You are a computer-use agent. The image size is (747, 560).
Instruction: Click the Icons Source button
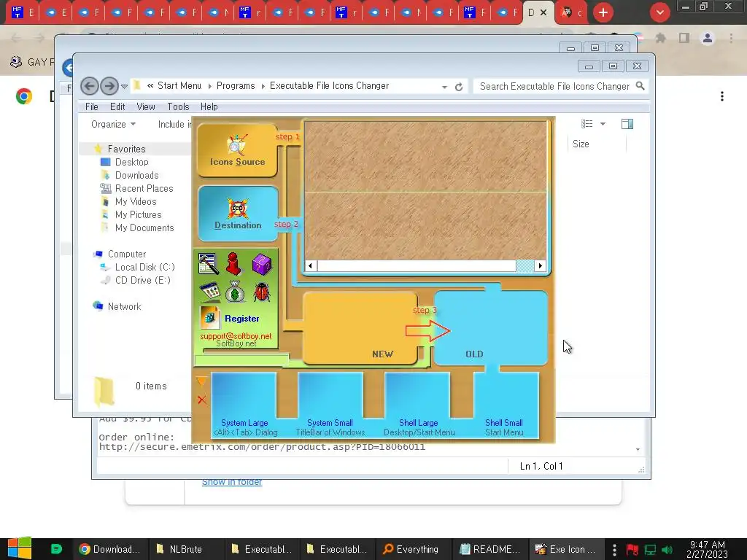click(237, 150)
